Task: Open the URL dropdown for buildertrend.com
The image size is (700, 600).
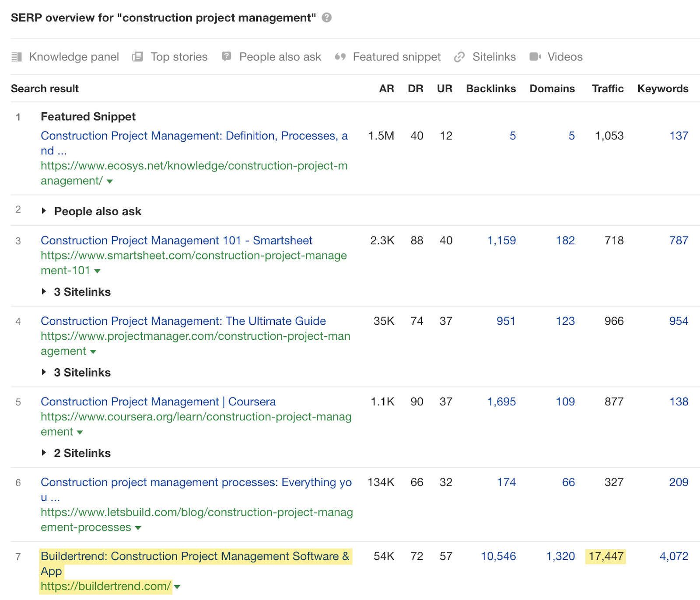Action: coord(178,587)
